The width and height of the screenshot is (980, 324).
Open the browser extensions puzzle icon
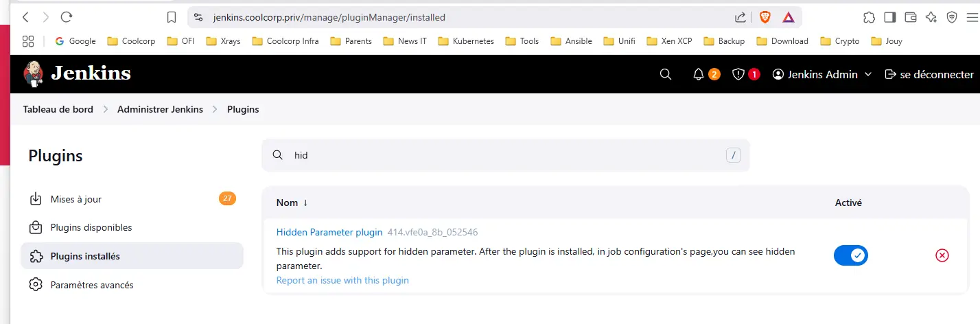click(869, 17)
